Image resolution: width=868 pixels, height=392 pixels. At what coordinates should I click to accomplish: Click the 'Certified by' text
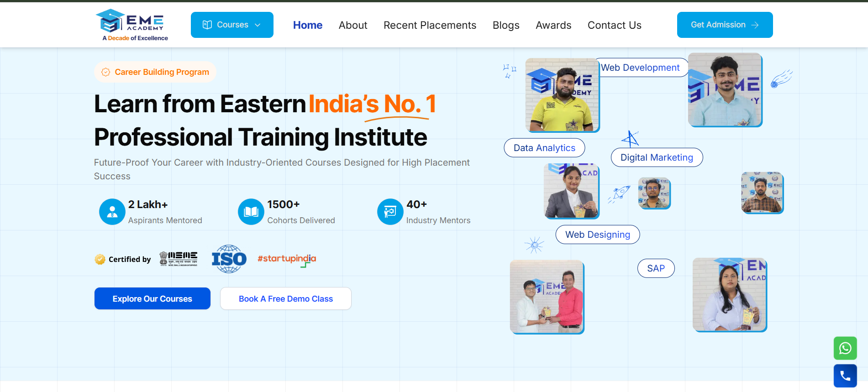pyautogui.click(x=130, y=259)
